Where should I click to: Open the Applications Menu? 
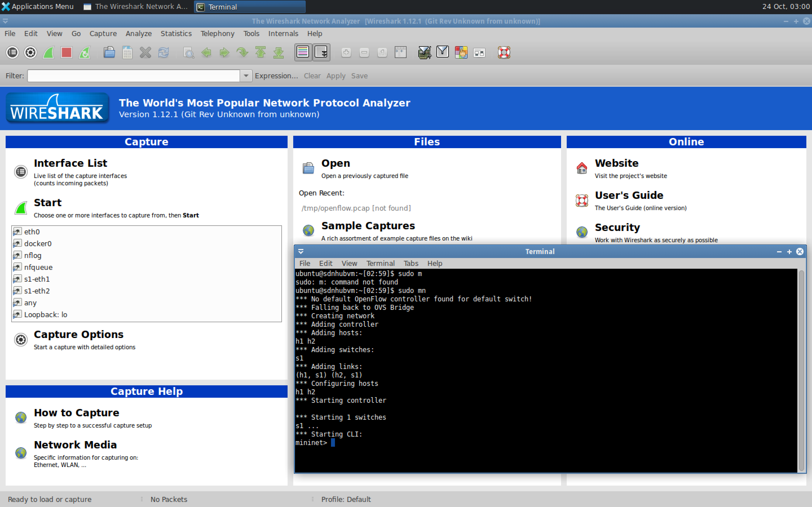point(38,6)
